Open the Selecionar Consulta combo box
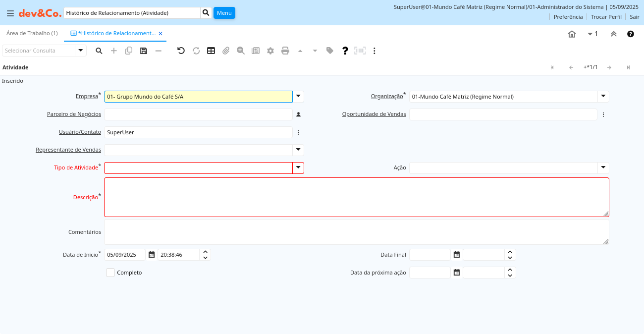The image size is (644, 334). 81,51
